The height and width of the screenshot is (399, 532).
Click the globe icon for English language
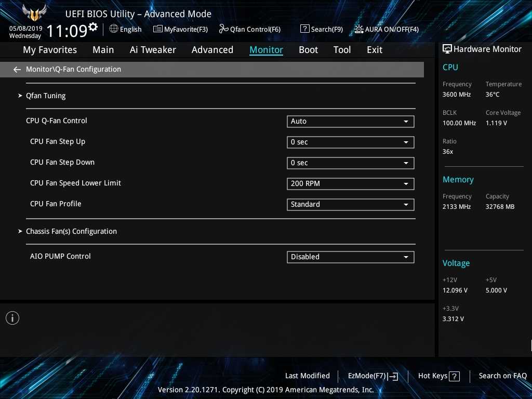pos(114,29)
